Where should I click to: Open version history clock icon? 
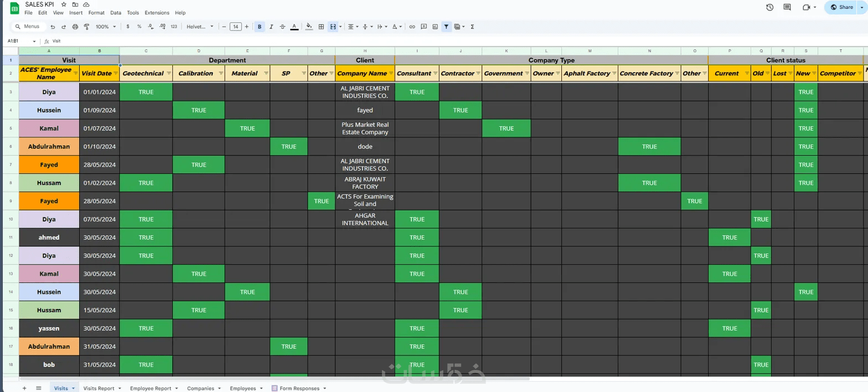769,7
